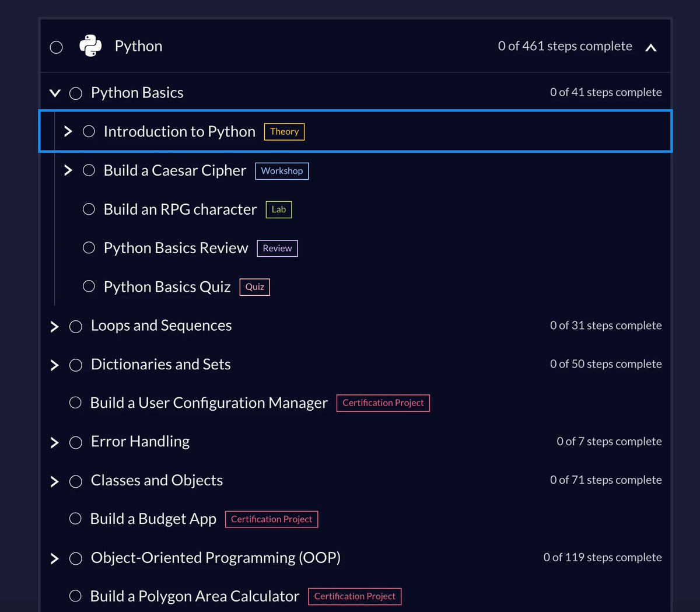Image resolution: width=700 pixels, height=612 pixels.
Task: Click the Theory tag badge
Action: [284, 132]
